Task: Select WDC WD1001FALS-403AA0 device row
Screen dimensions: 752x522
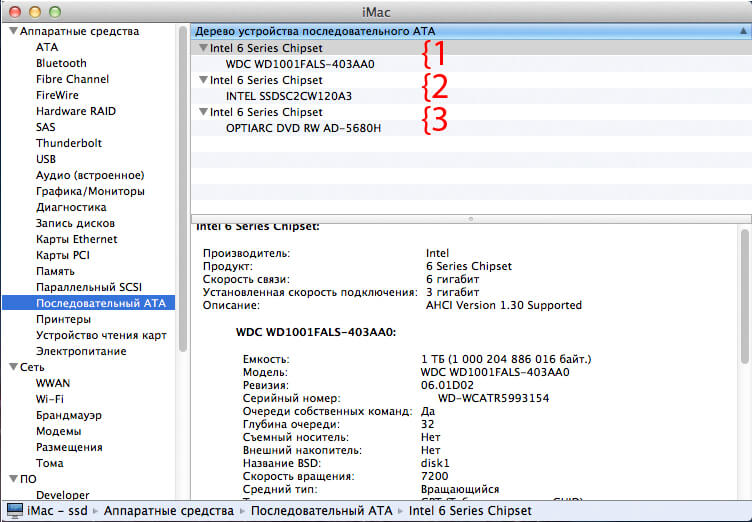Action: point(471,64)
